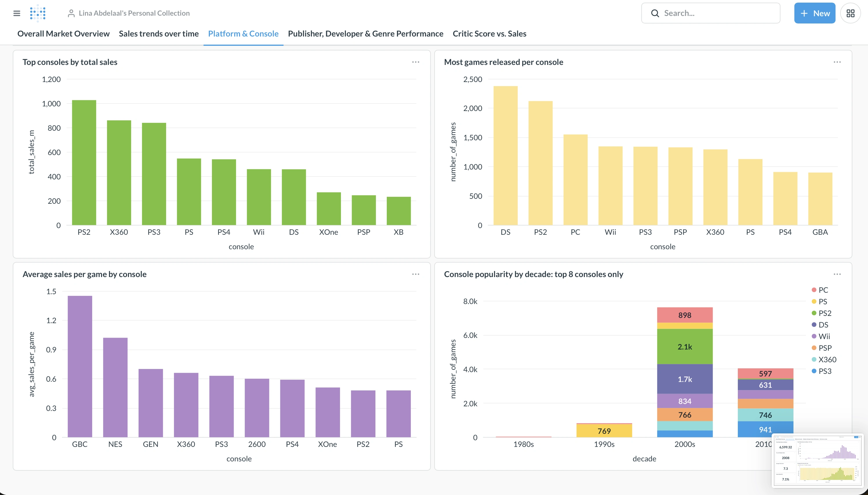Toggle PC series in legend

coord(823,290)
